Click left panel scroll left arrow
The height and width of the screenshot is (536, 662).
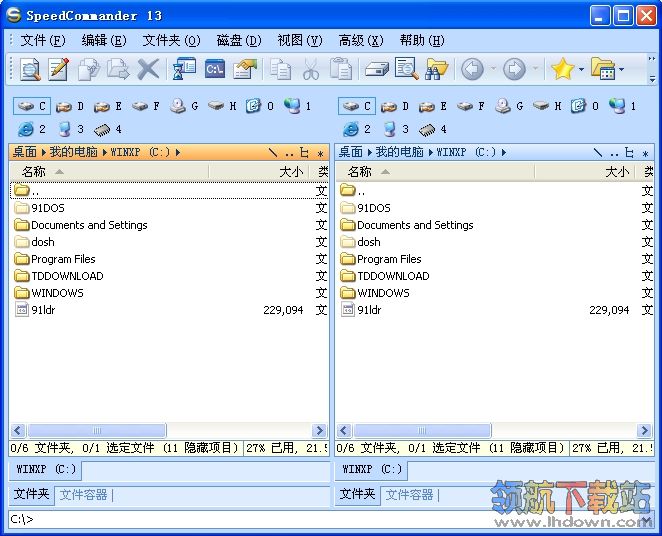point(17,430)
